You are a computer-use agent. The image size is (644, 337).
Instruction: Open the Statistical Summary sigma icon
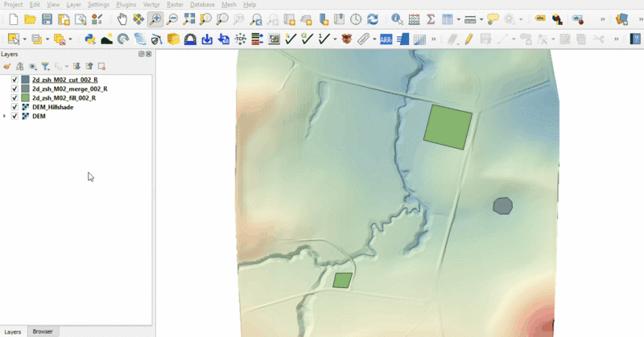tap(431, 19)
